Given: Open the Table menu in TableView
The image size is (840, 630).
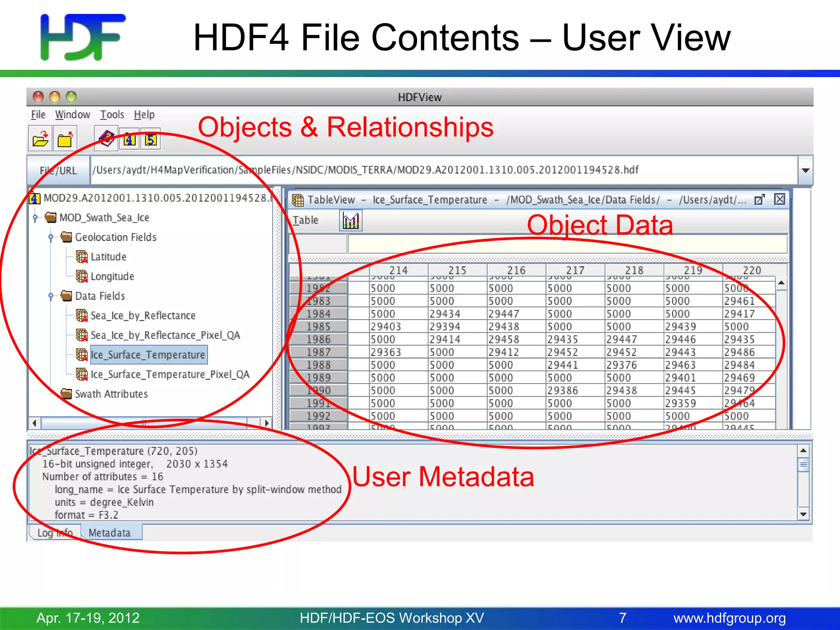Looking at the screenshot, I should [306, 220].
